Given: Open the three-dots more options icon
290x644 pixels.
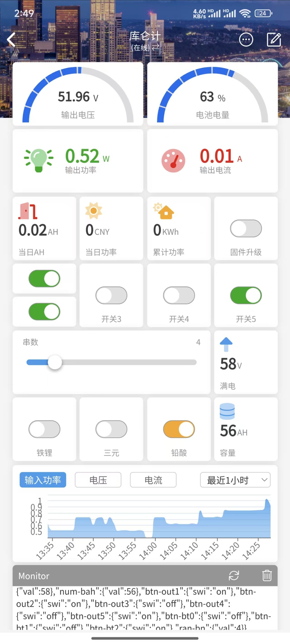Looking at the screenshot, I should tap(246, 39).
